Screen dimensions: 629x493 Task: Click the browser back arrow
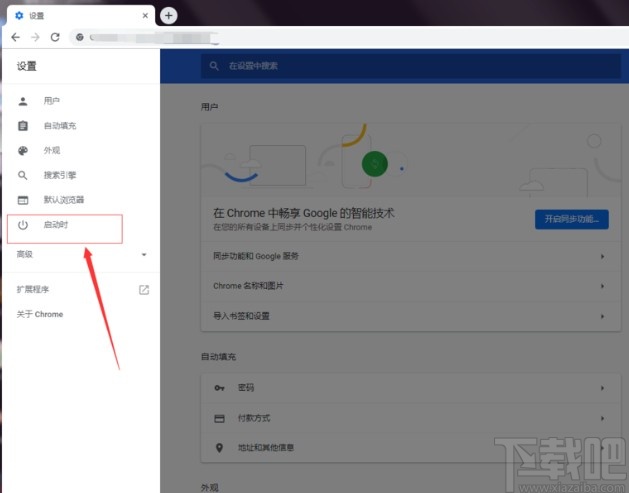[x=16, y=37]
